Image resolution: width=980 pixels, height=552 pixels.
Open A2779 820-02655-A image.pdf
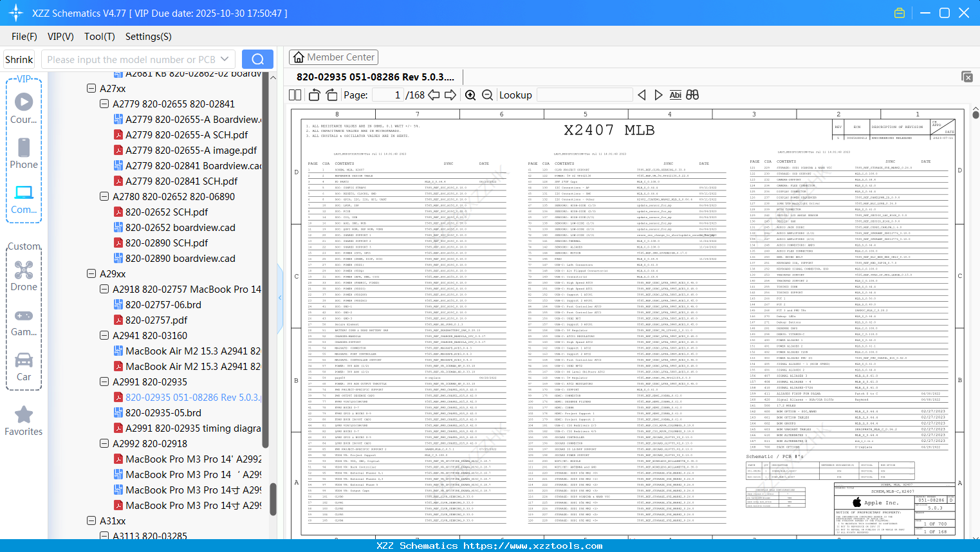191,150
